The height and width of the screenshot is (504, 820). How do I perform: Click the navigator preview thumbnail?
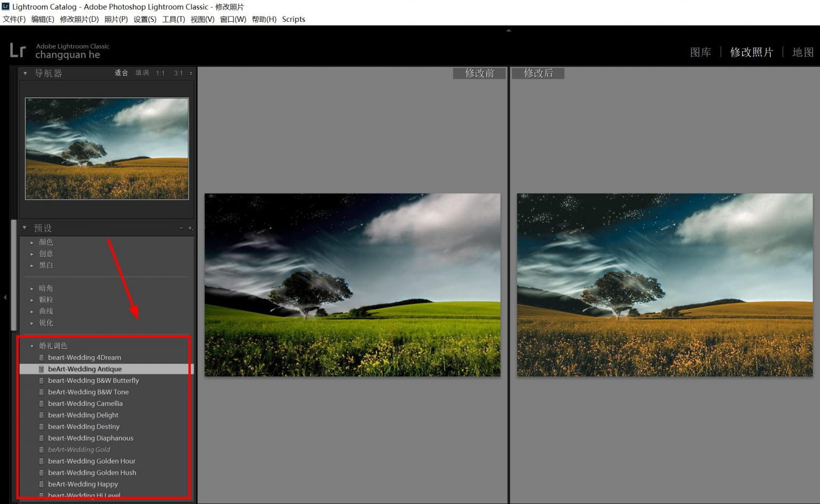click(107, 149)
